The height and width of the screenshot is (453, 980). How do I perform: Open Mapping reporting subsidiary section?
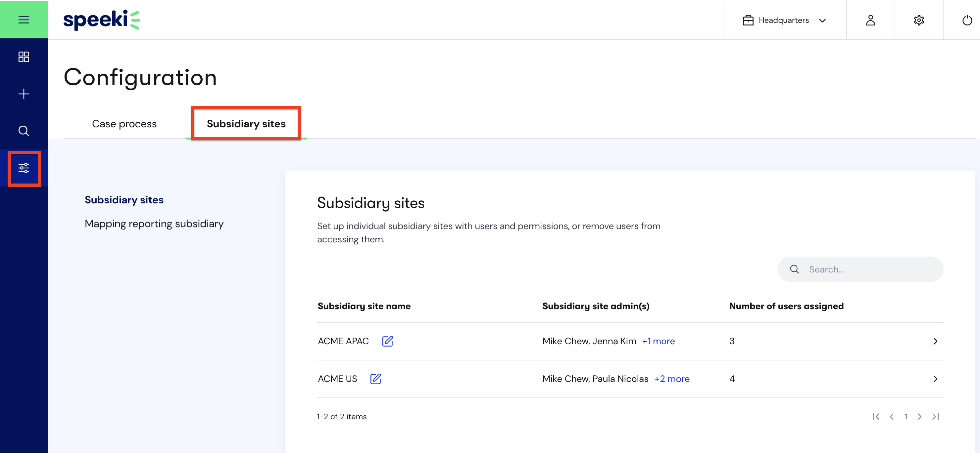pyautogui.click(x=154, y=223)
